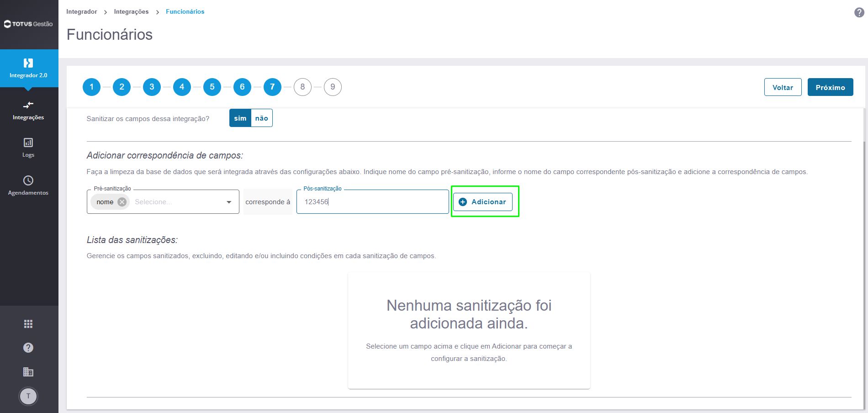Click the TOTVS Gestão logo
This screenshot has width=868, height=413.
point(28,24)
